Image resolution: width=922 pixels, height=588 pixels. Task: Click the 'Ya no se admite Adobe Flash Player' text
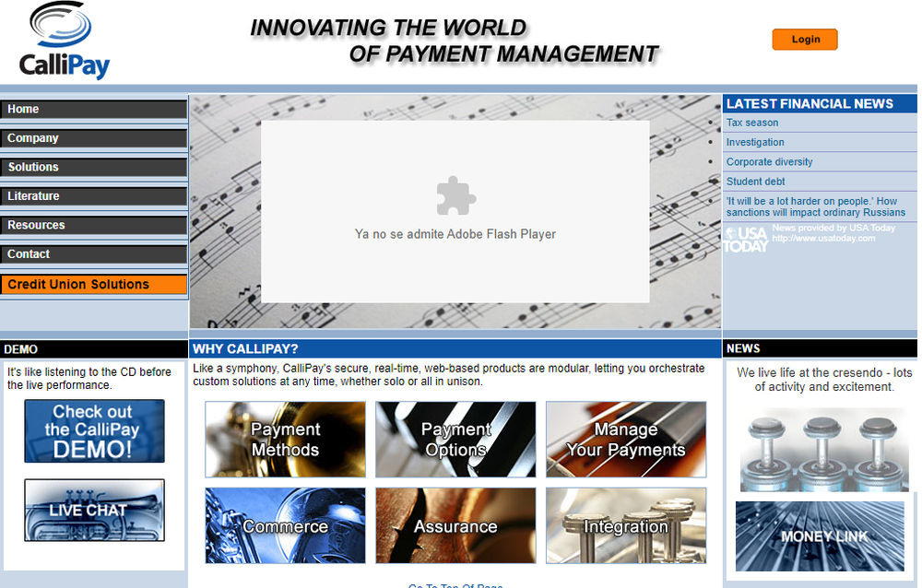pyautogui.click(x=455, y=234)
